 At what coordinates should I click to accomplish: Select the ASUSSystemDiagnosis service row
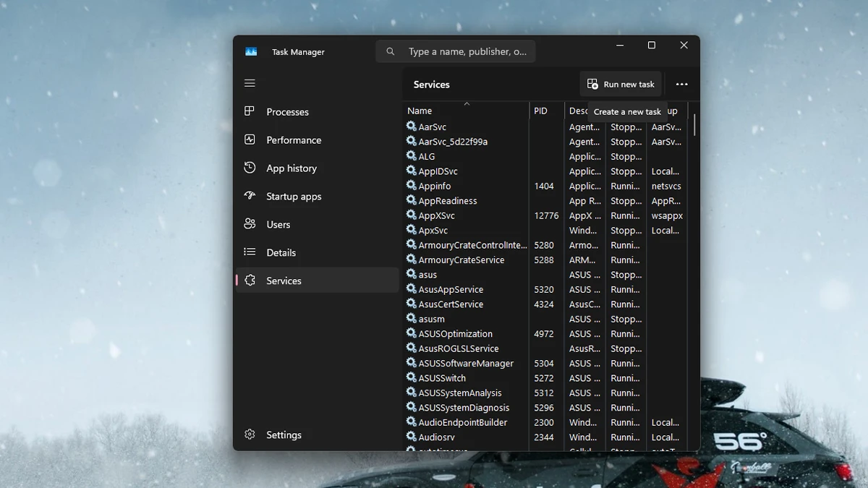pos(545,408)
